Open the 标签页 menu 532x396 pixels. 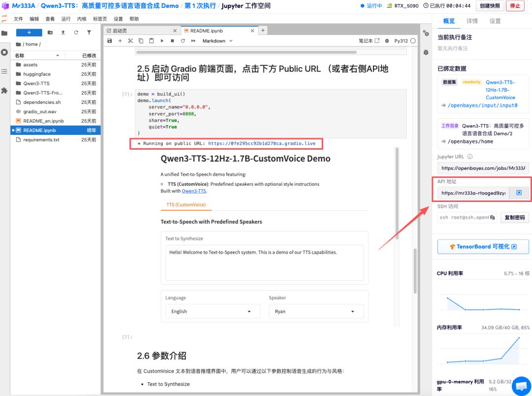[100, 19]
